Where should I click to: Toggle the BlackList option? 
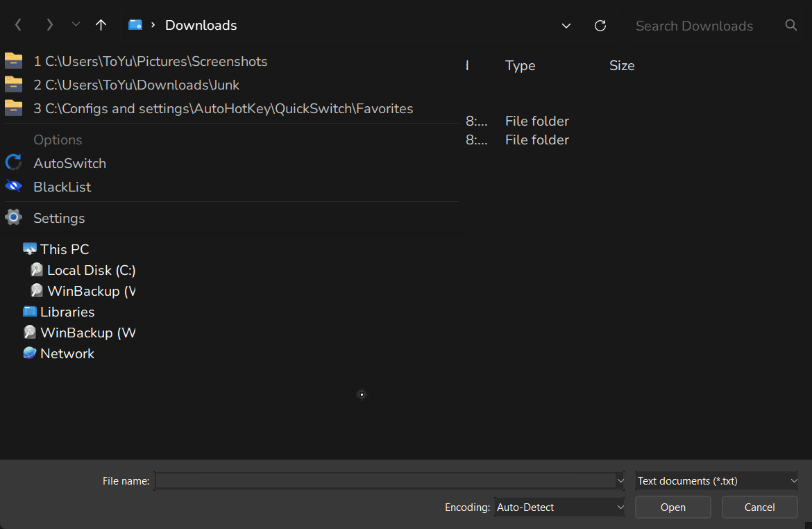pos(62,187)
